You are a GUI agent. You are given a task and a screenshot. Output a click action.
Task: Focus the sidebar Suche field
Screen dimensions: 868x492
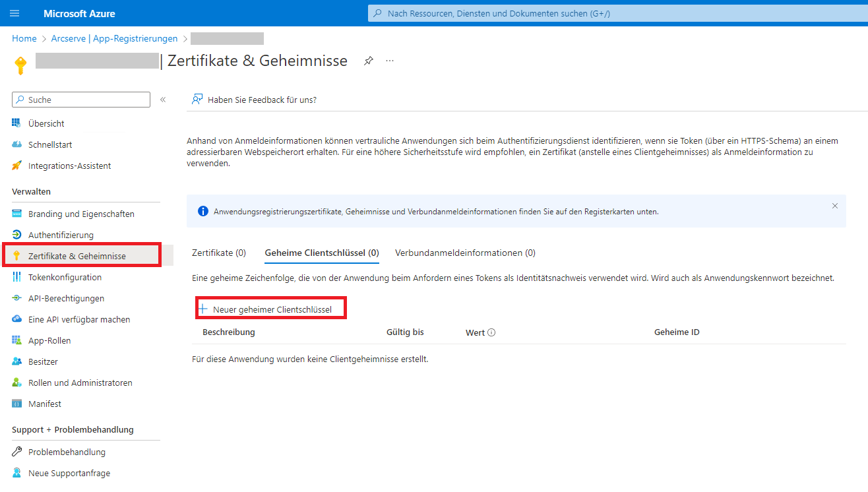[x=81, y=100]
